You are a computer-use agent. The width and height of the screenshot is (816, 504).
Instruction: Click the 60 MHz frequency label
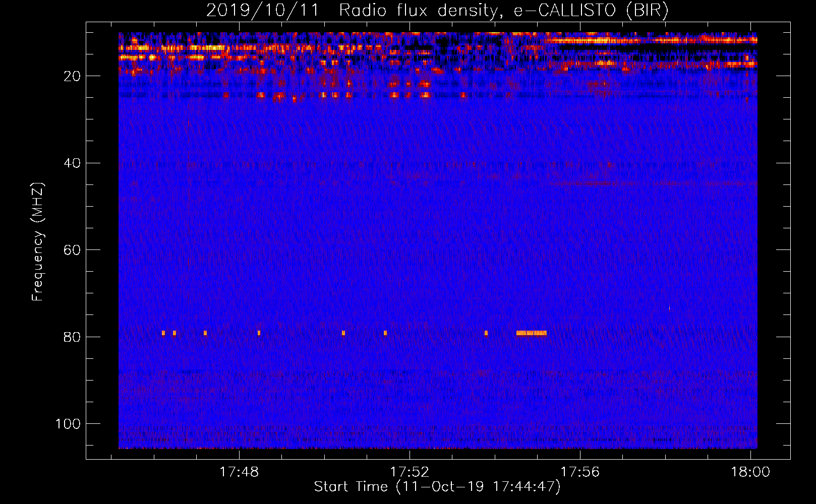pos(72,250)
